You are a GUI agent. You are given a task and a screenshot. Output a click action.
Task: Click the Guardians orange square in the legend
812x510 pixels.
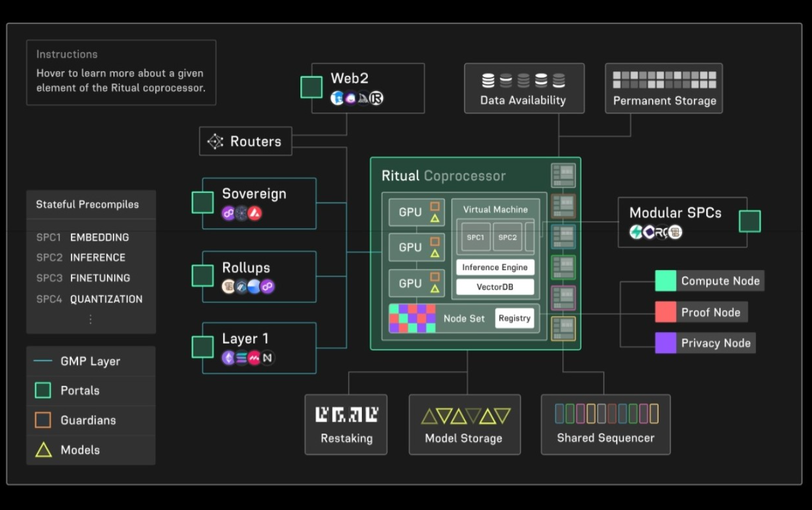tap(43, 420)
